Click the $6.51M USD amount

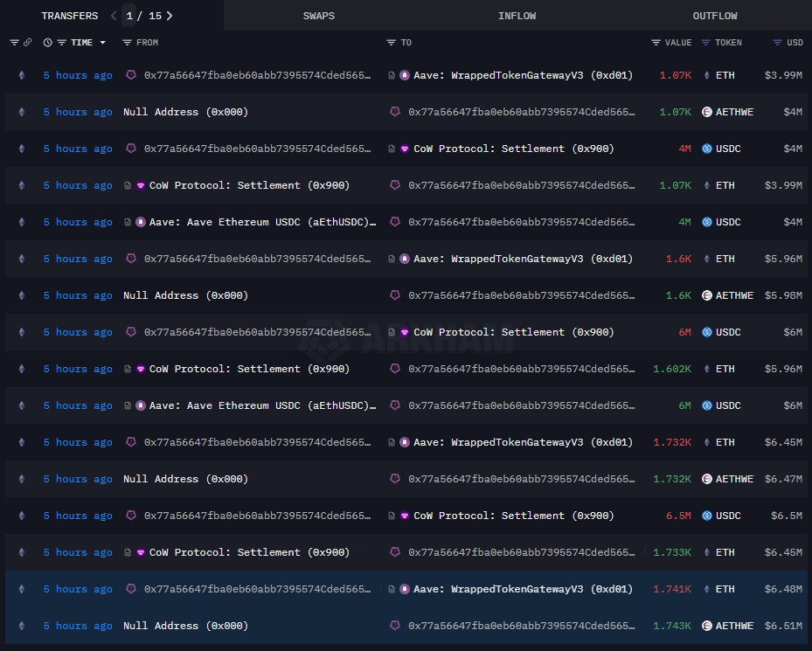point(783,626)
